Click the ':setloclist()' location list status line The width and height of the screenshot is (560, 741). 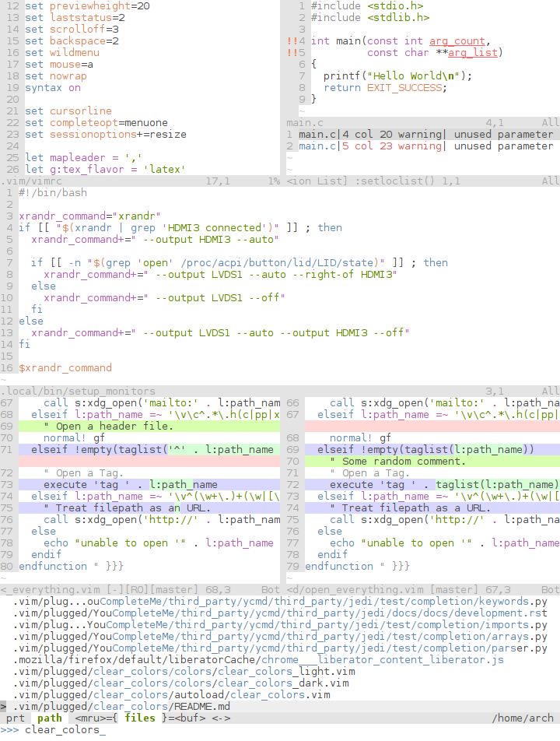tap(422, 181)
